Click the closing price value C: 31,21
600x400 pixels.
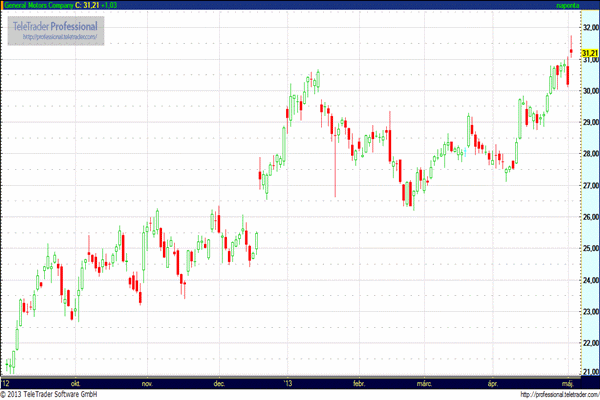coord(92,5)
